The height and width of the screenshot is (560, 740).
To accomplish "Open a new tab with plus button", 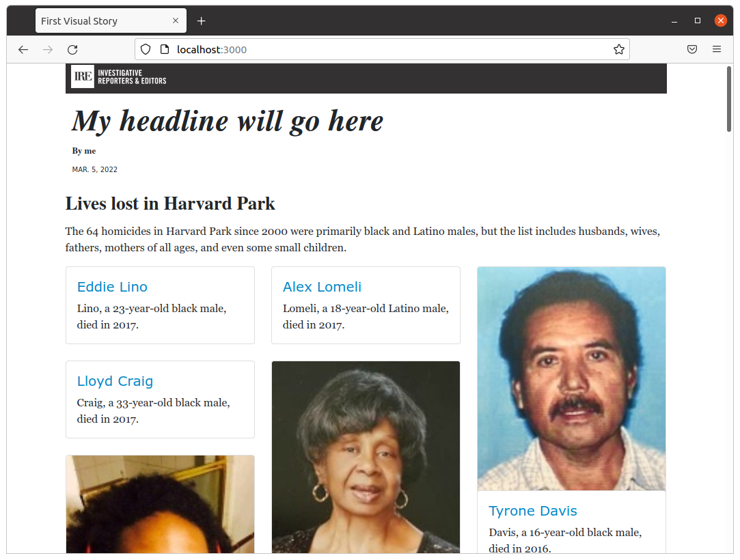I will click(x=201, y=21).
